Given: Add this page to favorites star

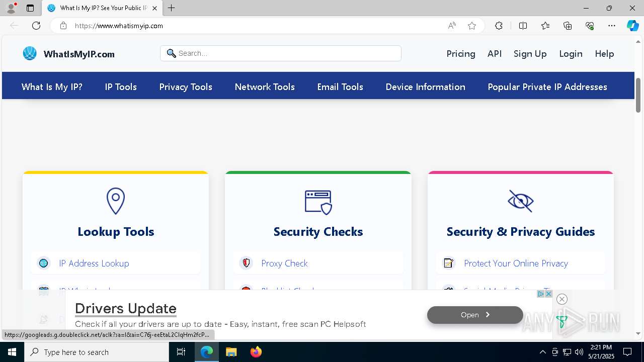Looking at the screenshot, I should tap(472, 26).
